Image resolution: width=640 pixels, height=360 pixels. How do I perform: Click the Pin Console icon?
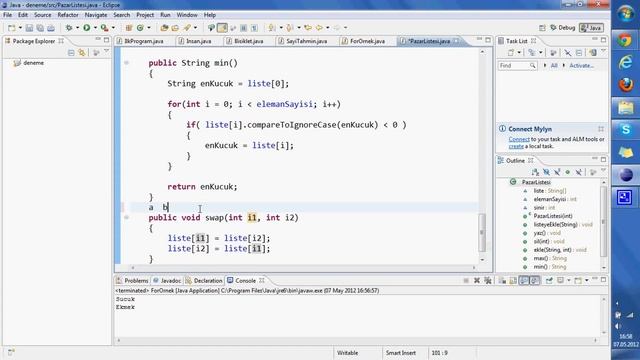tap(549, 280)
